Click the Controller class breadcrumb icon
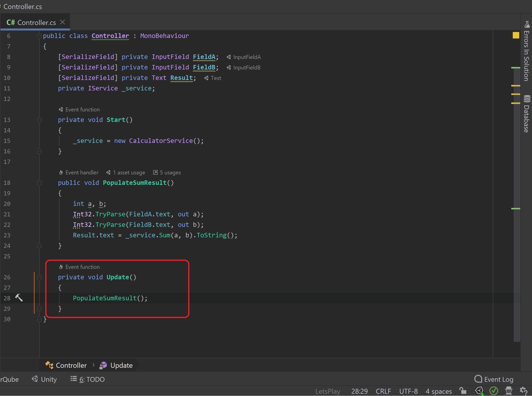Image resolution: width=532 pixels, height=396 pixels. pyautogui.click(x=49, y=365)
